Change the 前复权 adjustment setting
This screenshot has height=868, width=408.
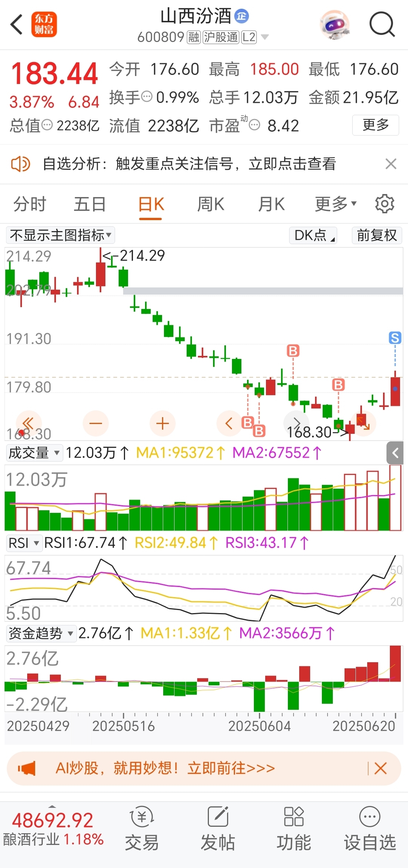377,235
